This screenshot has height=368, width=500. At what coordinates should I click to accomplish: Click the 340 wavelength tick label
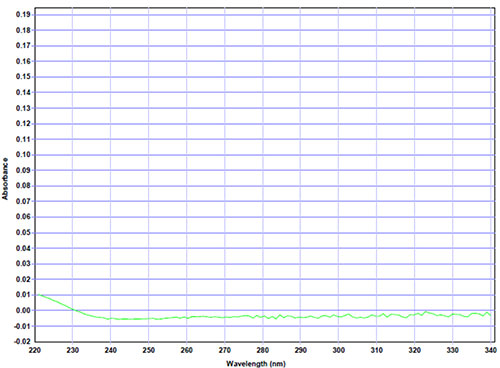click(x=491, y=350)
